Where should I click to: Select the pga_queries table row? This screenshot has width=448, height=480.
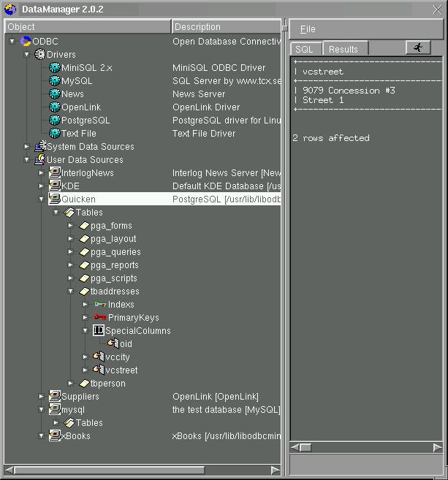[115, 252]
